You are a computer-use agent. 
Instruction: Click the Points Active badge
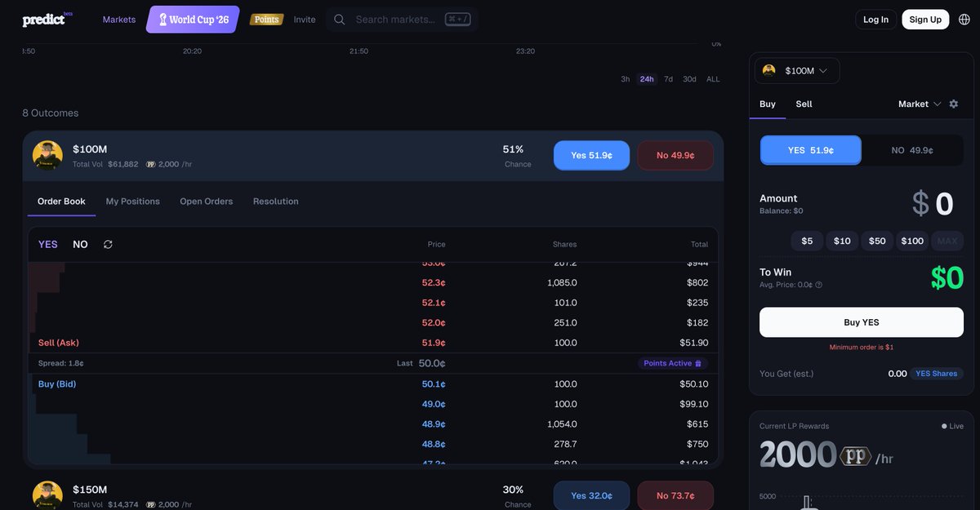click(x=673, y=363)
